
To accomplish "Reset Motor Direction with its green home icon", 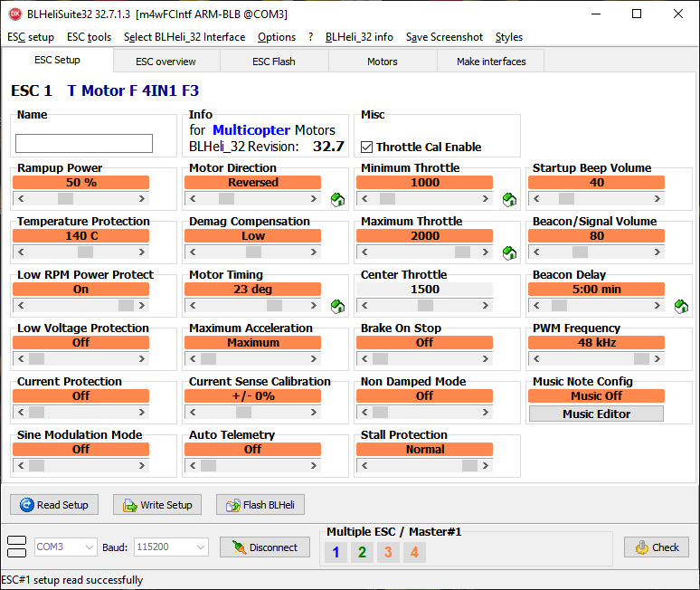I will tap(337, 199).
